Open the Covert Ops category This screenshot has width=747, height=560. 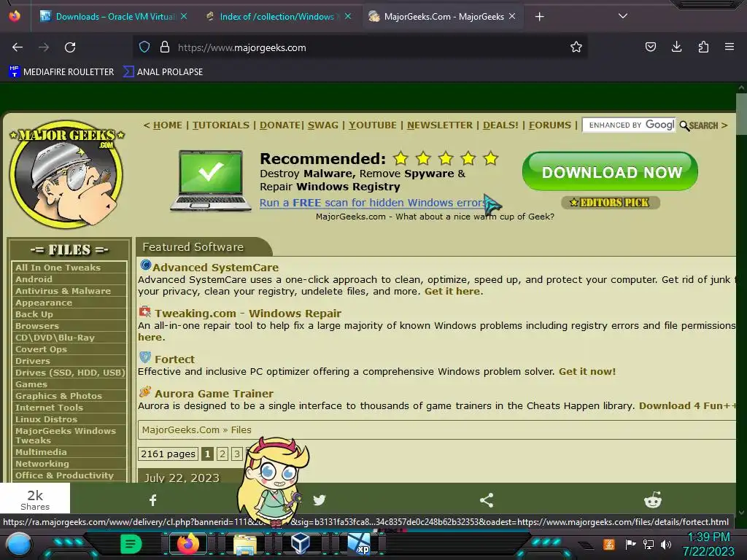pyautogui.click(x=41, y=349)
